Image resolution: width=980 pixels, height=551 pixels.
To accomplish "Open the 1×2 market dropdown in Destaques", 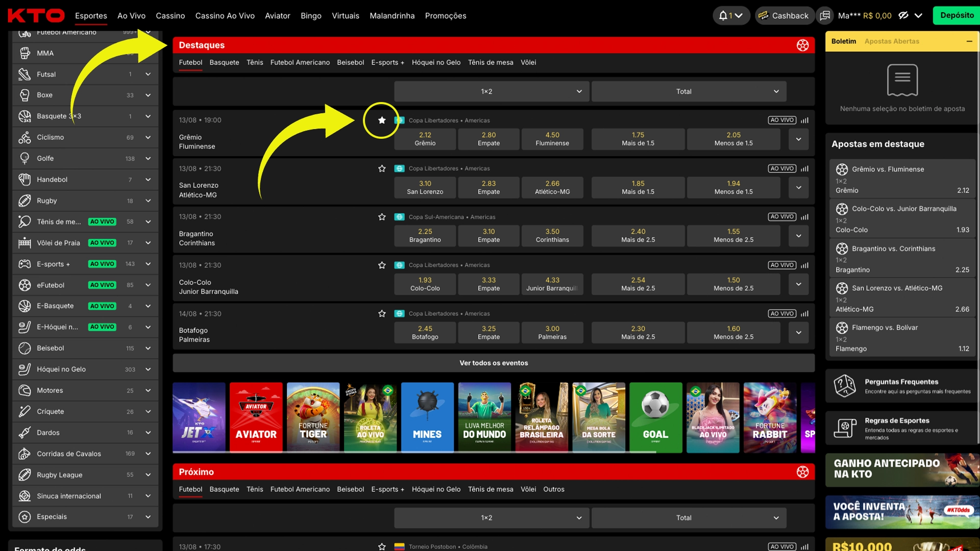I will coord(492,91).
